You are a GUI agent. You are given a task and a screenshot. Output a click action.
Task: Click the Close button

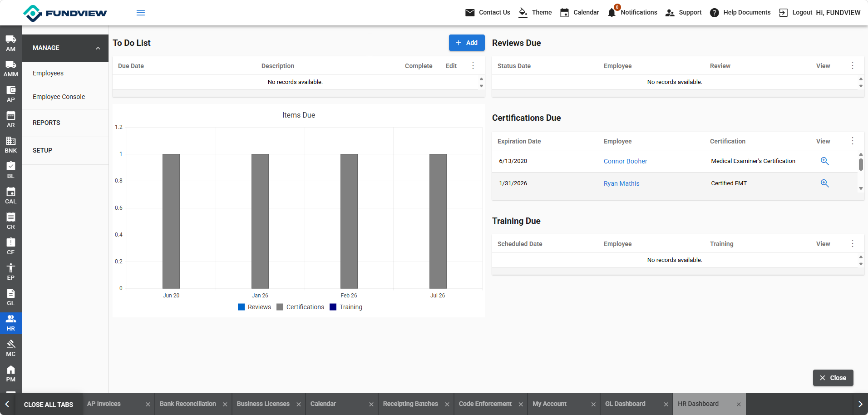[833, 378]
